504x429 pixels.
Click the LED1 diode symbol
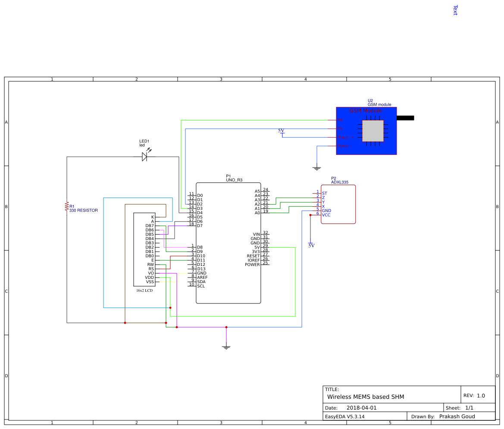[144, 157]
